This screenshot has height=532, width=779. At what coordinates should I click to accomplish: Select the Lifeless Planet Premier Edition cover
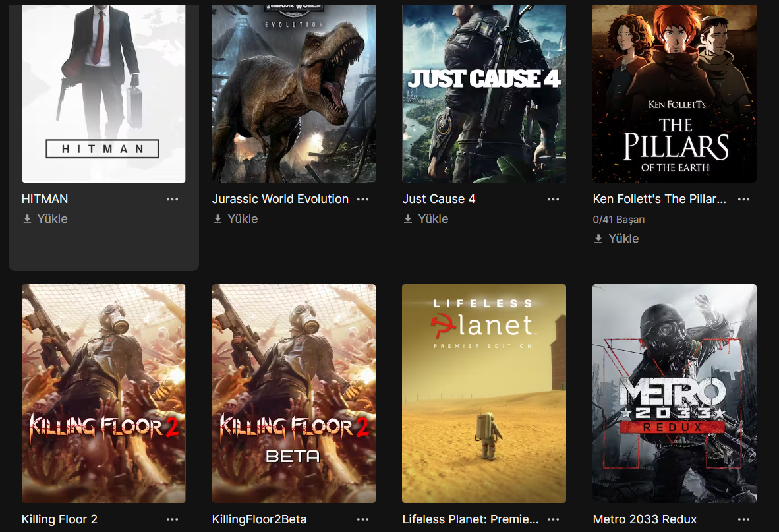click(484, 394)
